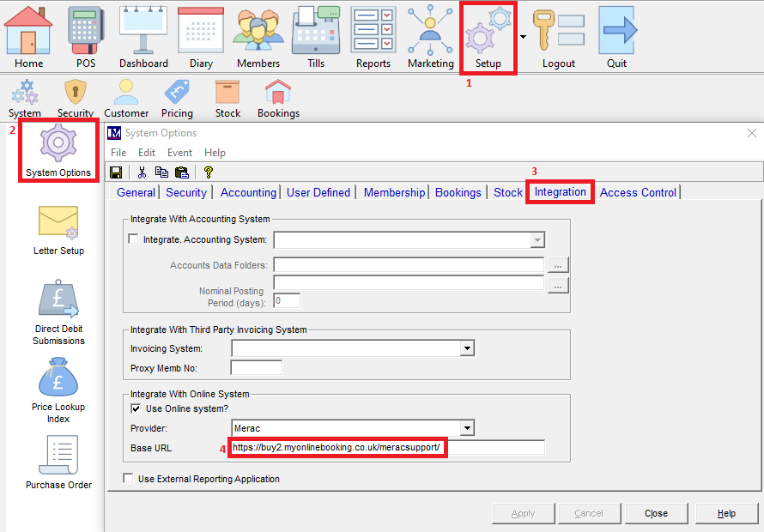The width and height of the screenshot is (764, 532).
Task: Click the Cut scissors icon
Action: coord(142,172)
